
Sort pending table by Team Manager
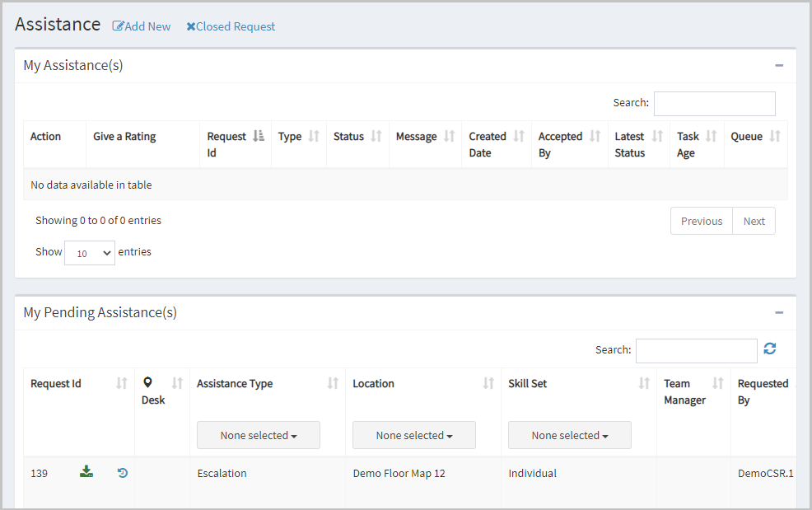pyautogui.click(x=718, y=383)
